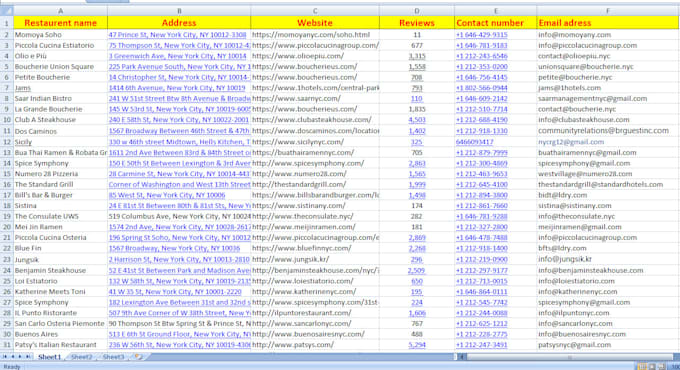
Task: Select the 'Contact number' header cell
Action: 495,23
